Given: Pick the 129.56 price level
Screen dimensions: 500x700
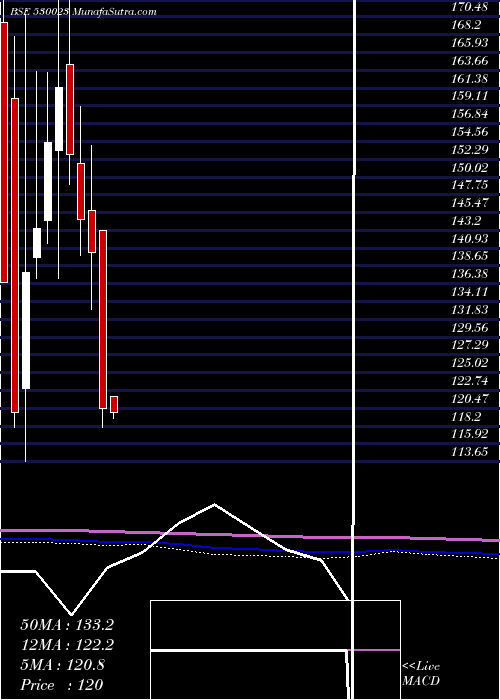Looking at the screenshot, I should click(x=470, y=327).
